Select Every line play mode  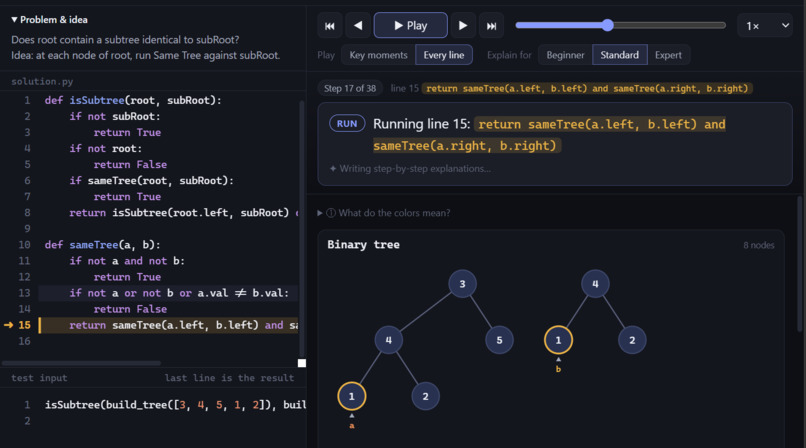click(x=444, y=55)
